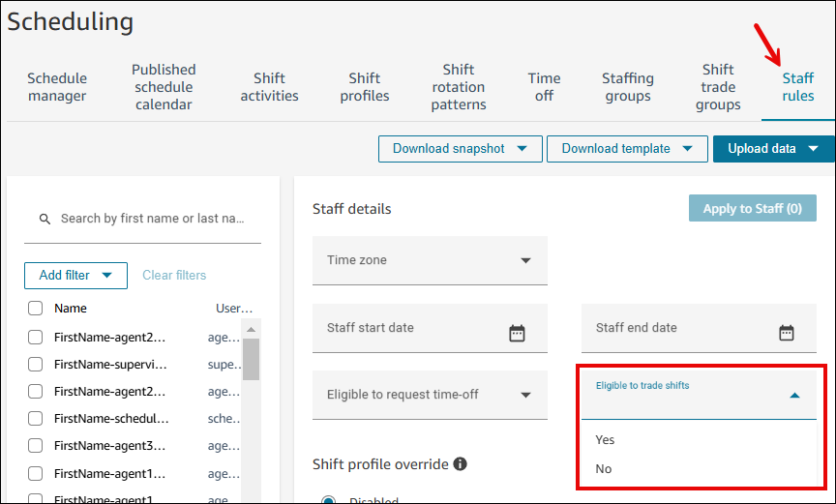Screen dimensions: 836x504
Task: Choose Yes in the trade shifts list
Action: point(606,440)
